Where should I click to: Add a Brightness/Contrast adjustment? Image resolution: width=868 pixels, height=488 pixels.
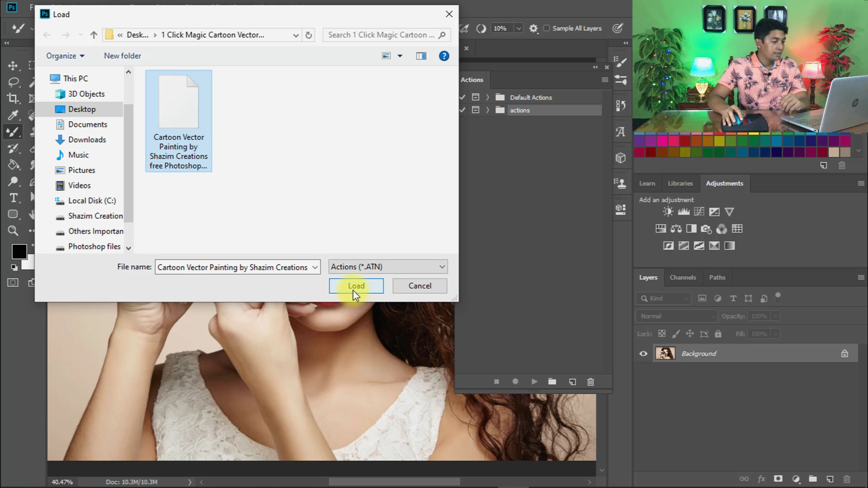pos(668,211)
